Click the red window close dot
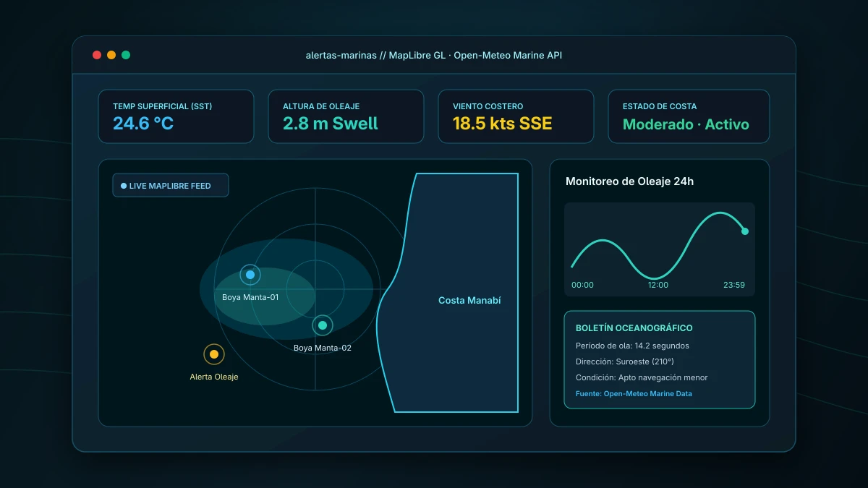The height and width of the screenshot is (488, 868). pos(97,55)
